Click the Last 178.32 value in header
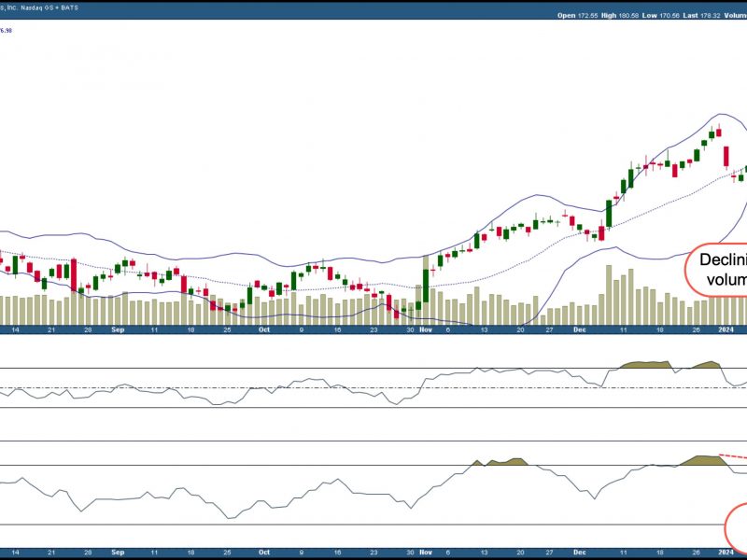 click(702, 15)
